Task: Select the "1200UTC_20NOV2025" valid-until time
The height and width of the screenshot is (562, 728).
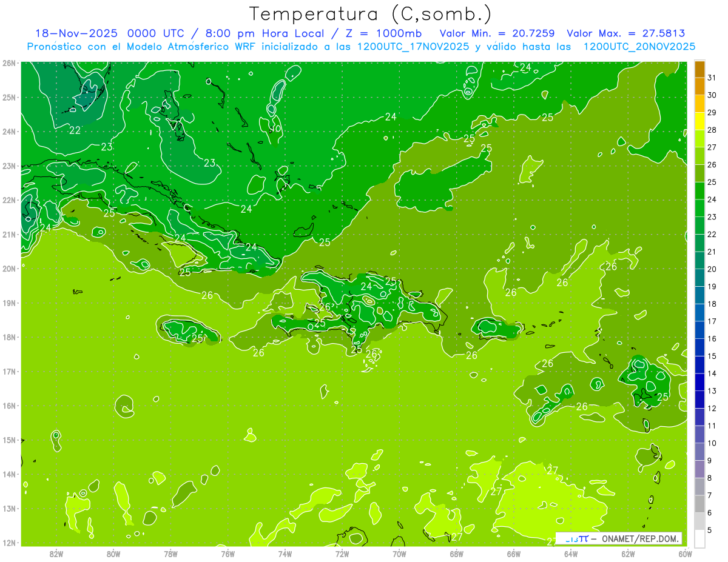Action: coord(639,47)
